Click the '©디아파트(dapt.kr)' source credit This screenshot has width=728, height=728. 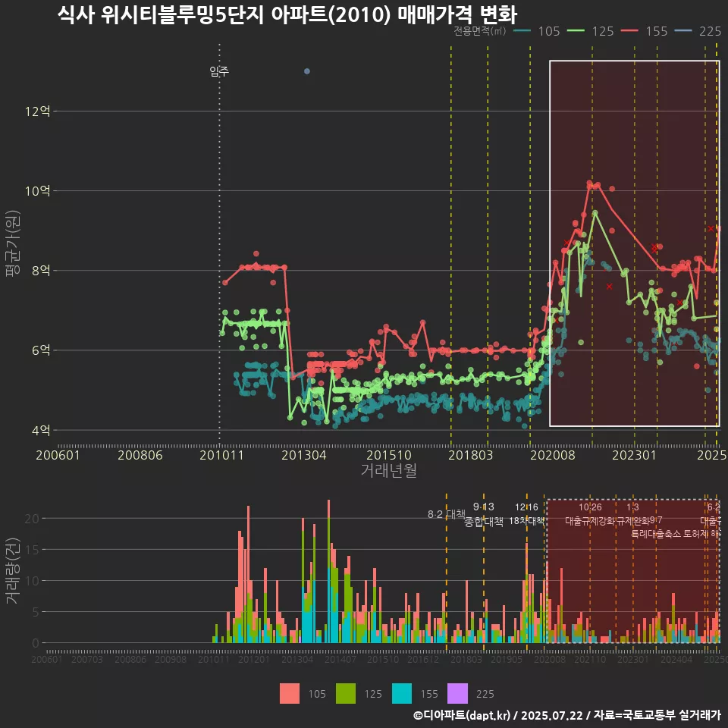pos(462,715)
